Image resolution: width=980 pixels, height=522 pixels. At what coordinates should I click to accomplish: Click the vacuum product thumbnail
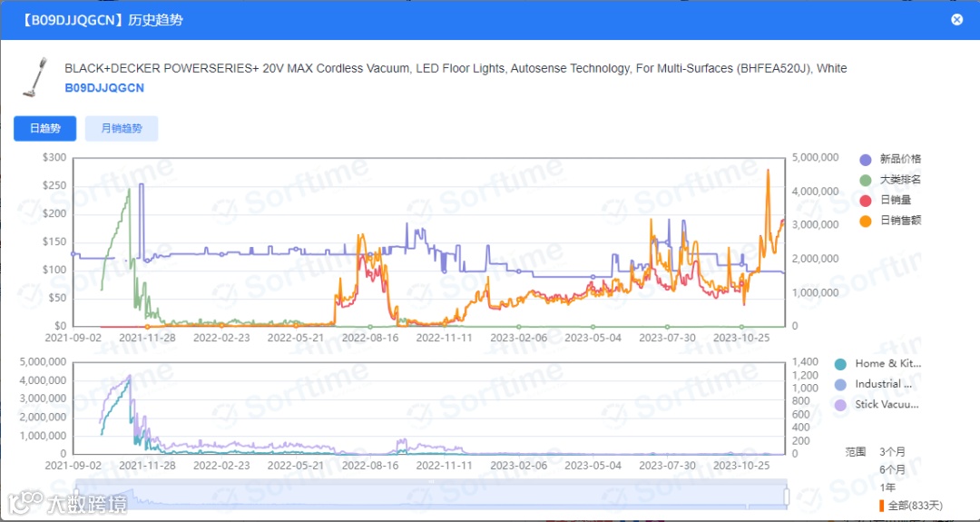click(35, 77)
